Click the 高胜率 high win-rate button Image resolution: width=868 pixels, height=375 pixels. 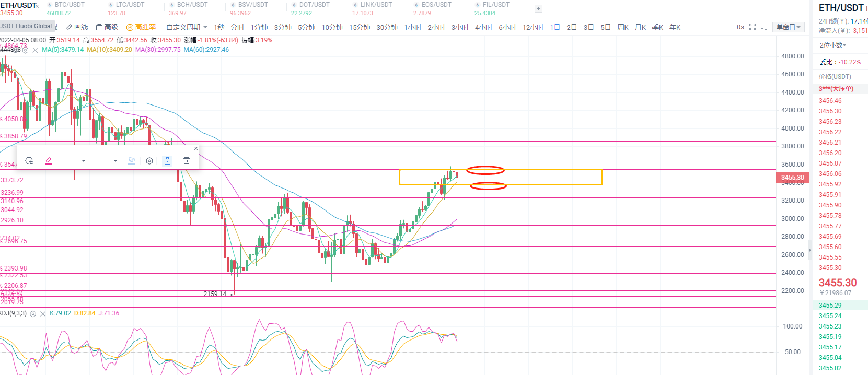[x=141, y=27]
